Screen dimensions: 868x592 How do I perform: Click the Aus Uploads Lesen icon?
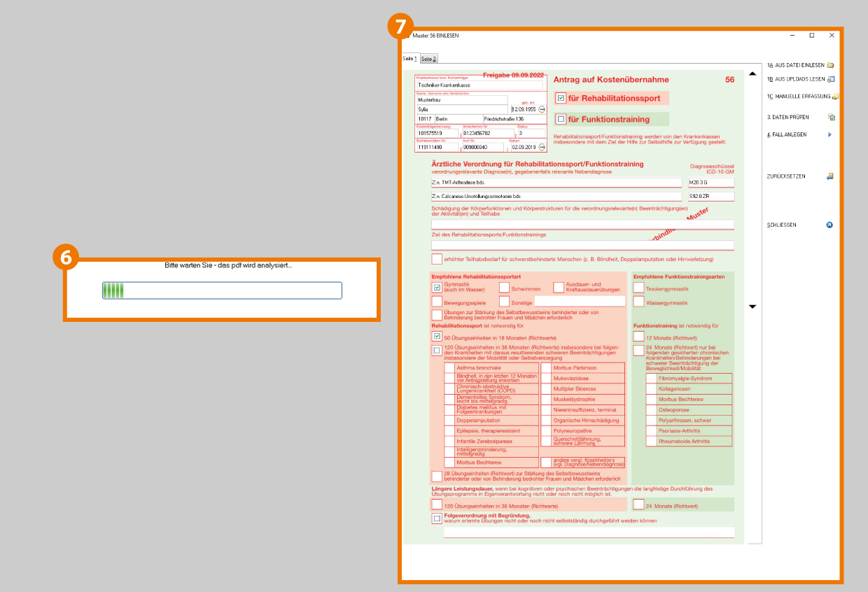tap(830, 79)
